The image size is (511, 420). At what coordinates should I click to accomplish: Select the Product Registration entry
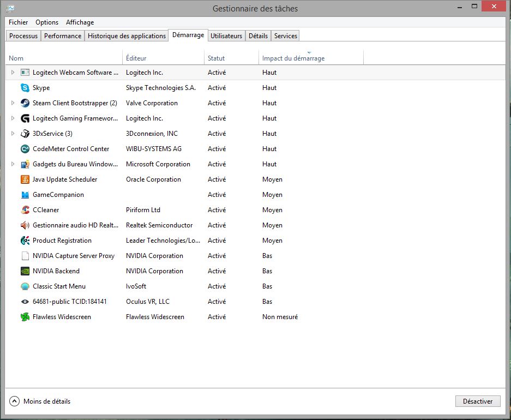pyautogui.click(x=62, y=241)
